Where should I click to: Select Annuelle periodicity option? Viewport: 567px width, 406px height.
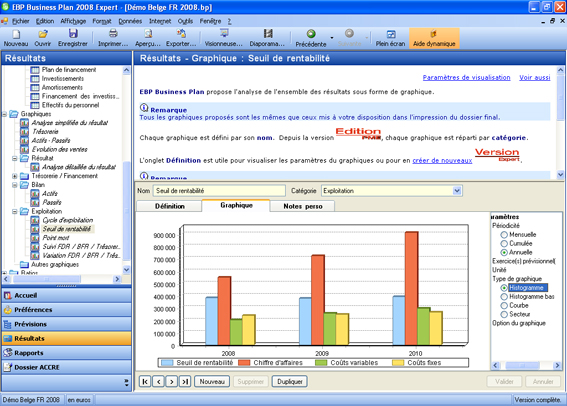(504, 252)
